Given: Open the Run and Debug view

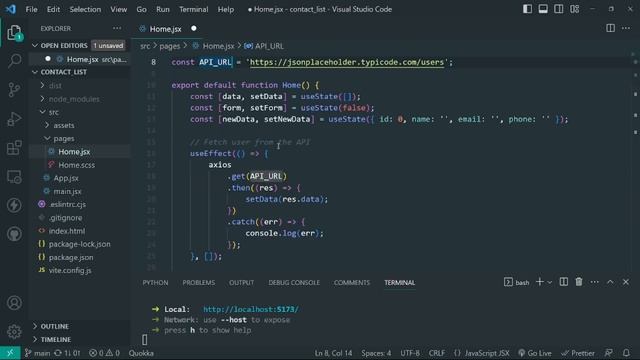Looking at the screenshot, I should pyautogui.click(x=14, y=119).
